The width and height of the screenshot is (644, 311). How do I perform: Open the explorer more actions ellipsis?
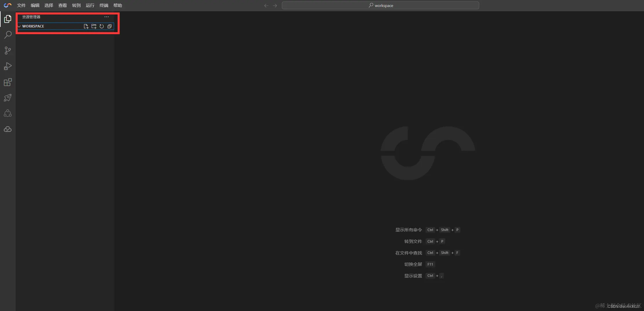tap(107, 17)
